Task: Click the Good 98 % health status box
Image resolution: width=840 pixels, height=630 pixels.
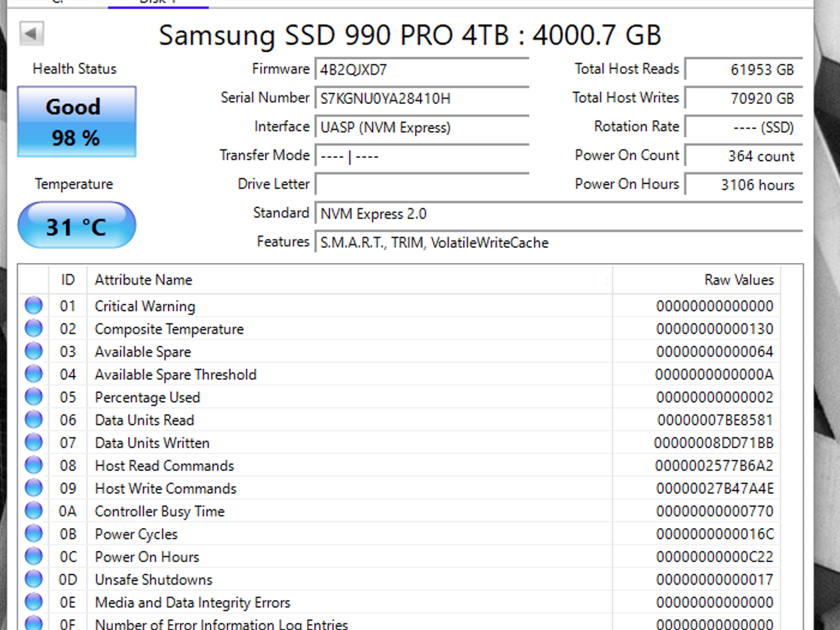Action: 77,122
